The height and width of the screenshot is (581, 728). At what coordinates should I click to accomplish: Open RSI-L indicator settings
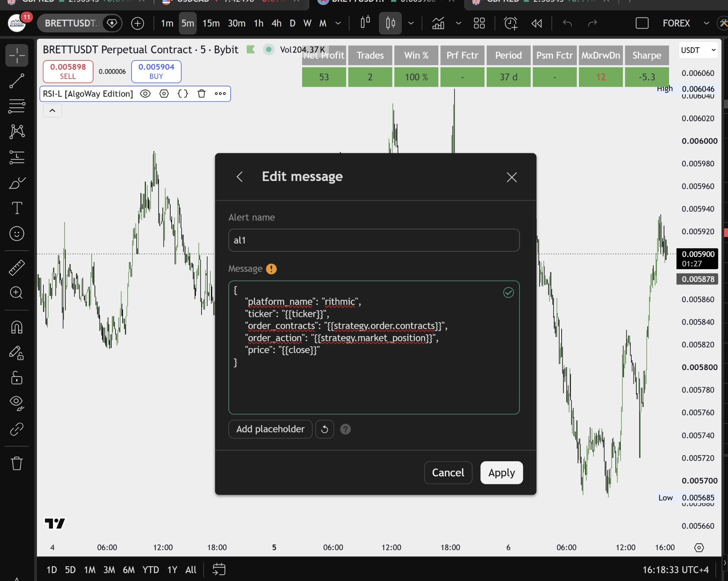coord(164,94)
